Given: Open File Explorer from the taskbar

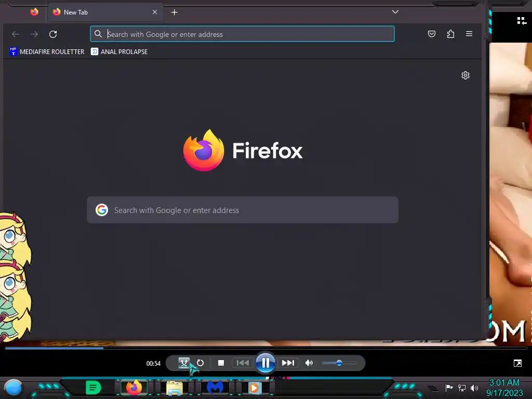Looking at the screenshot, I should [175, 388].
